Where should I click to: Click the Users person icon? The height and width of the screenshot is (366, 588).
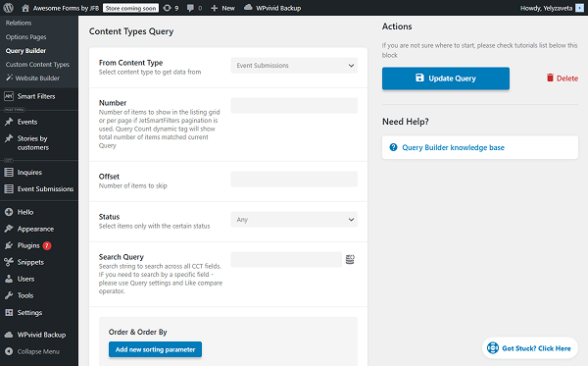point(9,279)
